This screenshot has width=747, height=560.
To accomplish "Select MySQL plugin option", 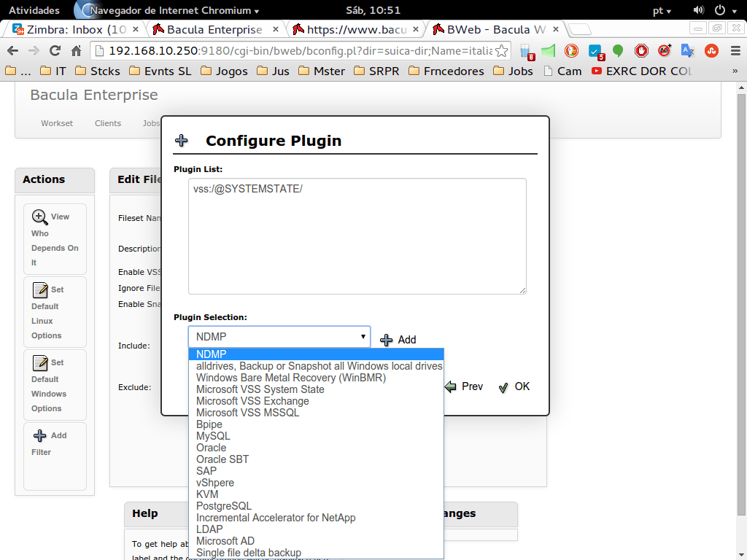I will tap(317, 436).
